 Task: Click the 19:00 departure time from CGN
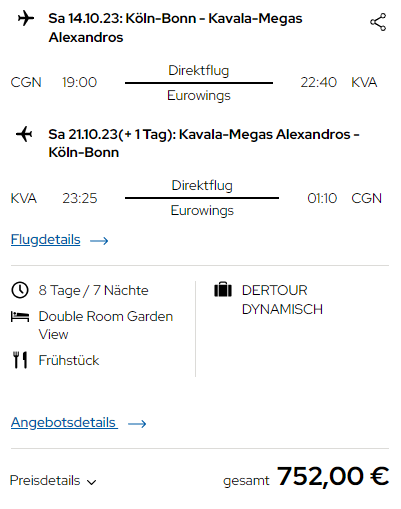79,82
